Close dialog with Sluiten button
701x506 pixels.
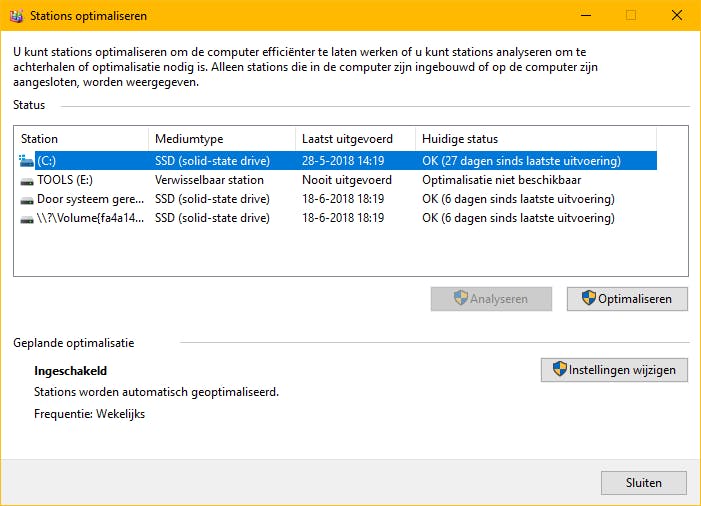tap(644, 483)
